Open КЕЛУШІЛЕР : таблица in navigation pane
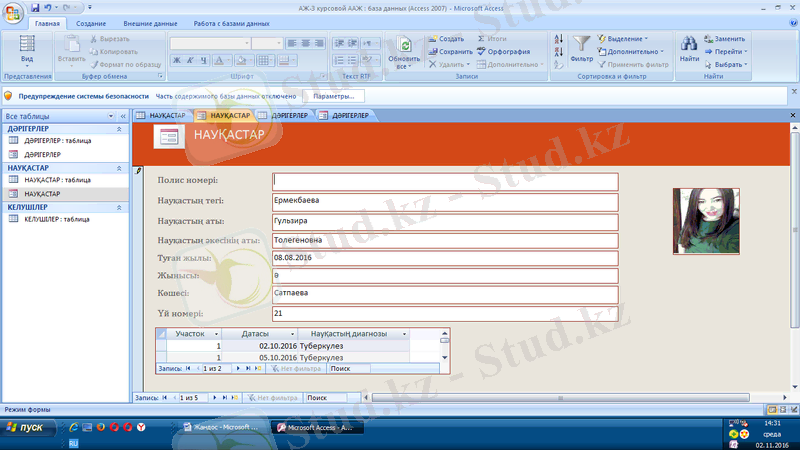800x450 pixels. [x=57, y=219]
